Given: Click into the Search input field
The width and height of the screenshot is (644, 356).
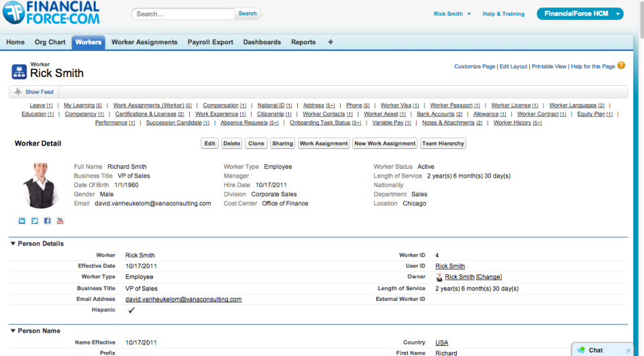Looking at the screenshot, I should [x=183, y=14].
